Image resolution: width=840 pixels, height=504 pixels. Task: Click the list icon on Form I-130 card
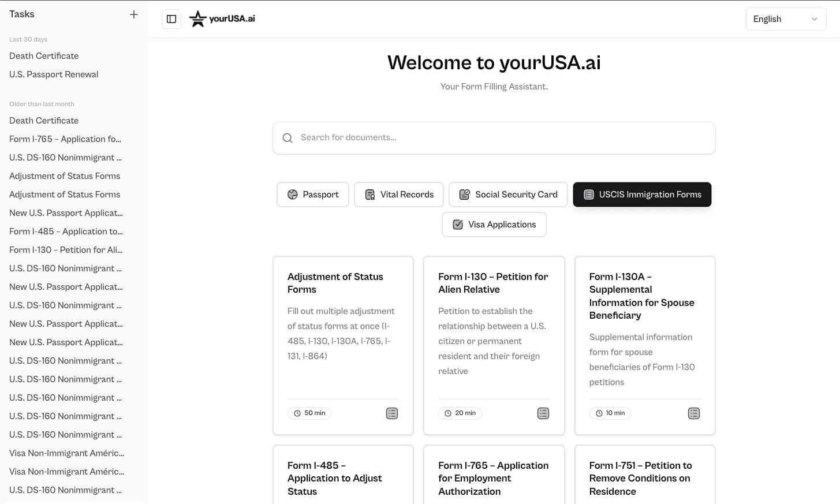point(543,413)
